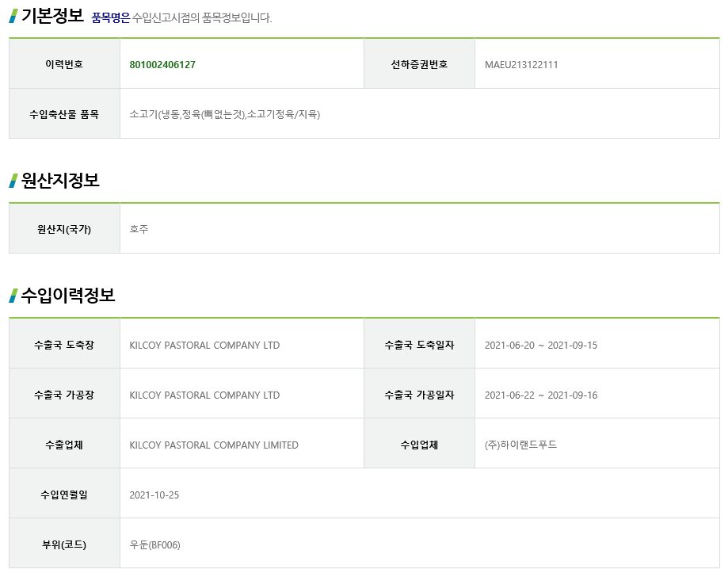This screenshot has height=573, width=728.
Task: Click the slaughter date range 2021-06-20 ~ 2021-09-15
Action: (x=541, y=345)
